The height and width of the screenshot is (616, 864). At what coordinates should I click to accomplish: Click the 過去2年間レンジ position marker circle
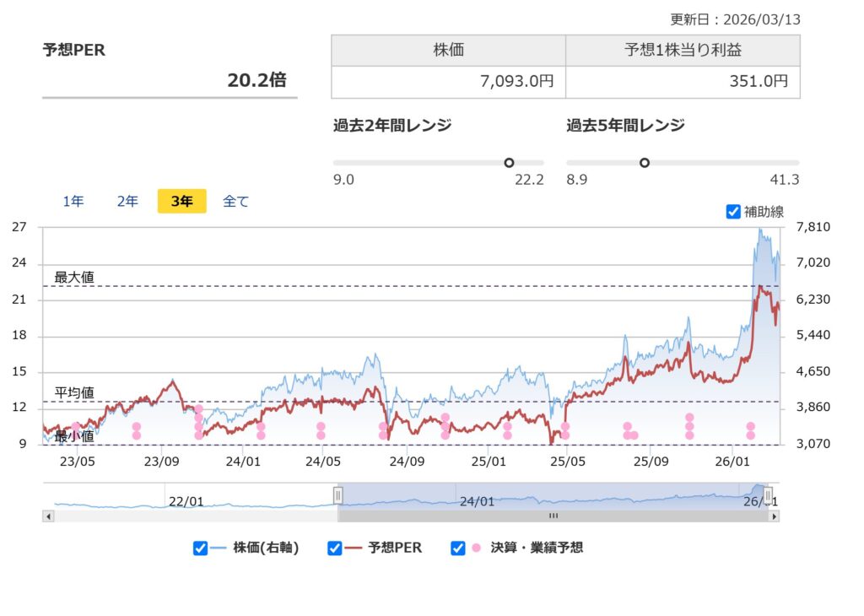click(x=509, y=161)
